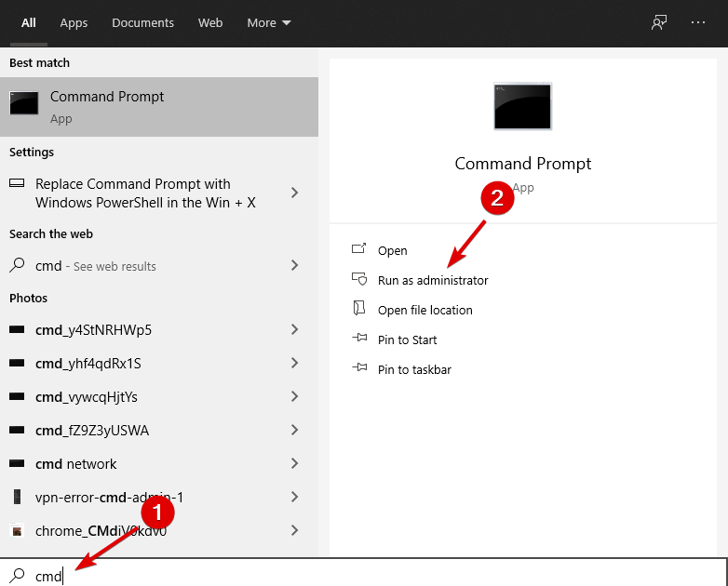728x586 pixels.
Task: Choose Pin to Start
Action: pos(407,340)
